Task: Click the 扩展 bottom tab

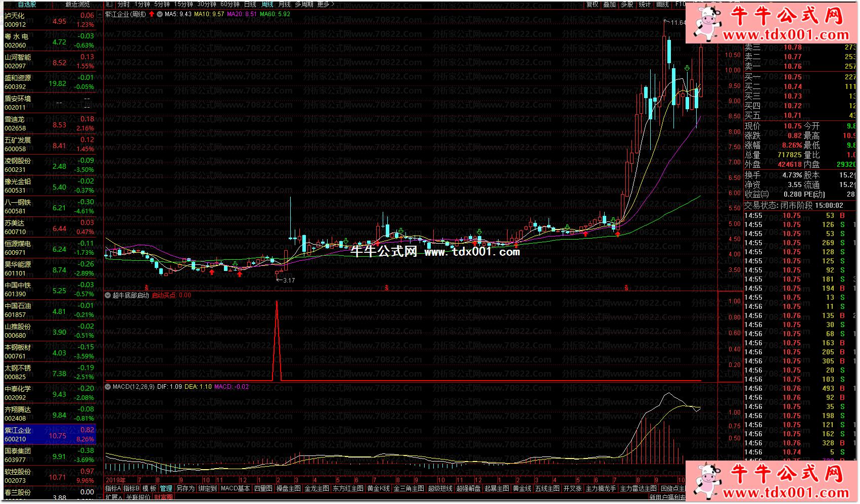Action: 114,497
